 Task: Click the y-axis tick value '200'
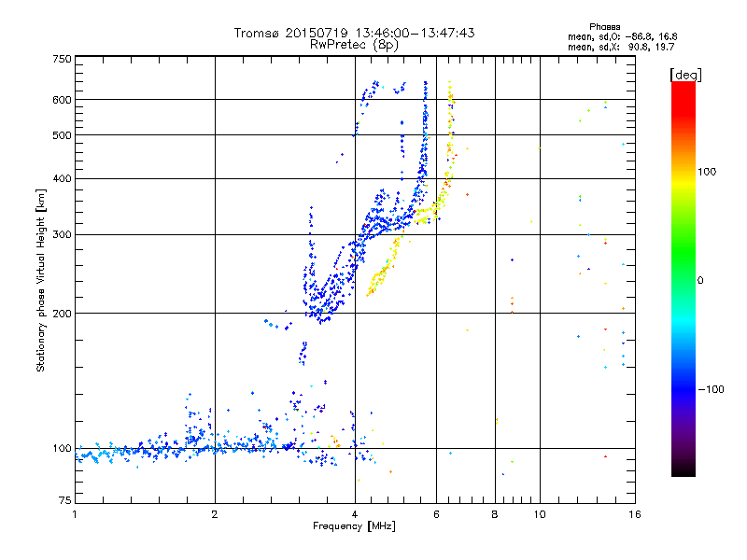[x=62, y=314]
